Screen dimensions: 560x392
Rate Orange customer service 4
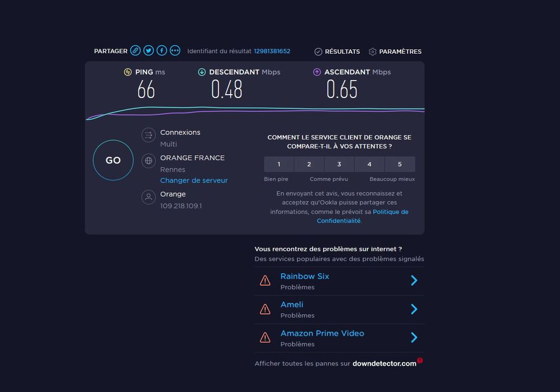click(x=369, y=164)
